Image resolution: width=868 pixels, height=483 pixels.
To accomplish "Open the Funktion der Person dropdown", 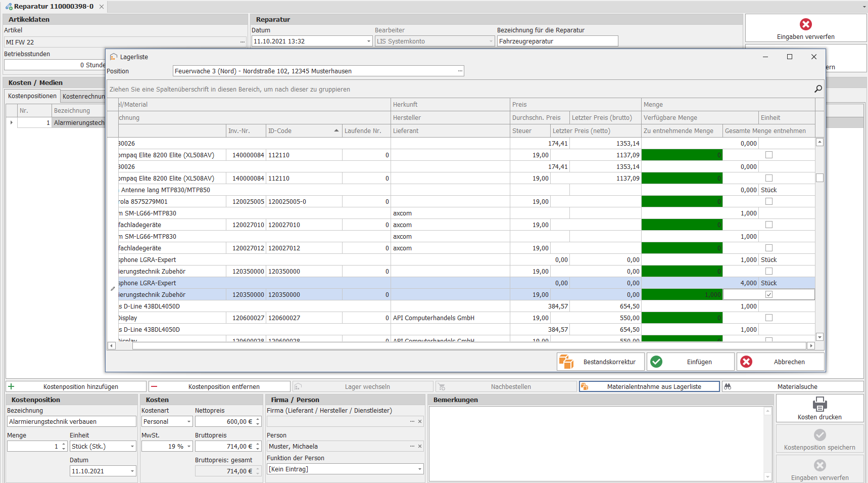I will [x=419, y=469].
